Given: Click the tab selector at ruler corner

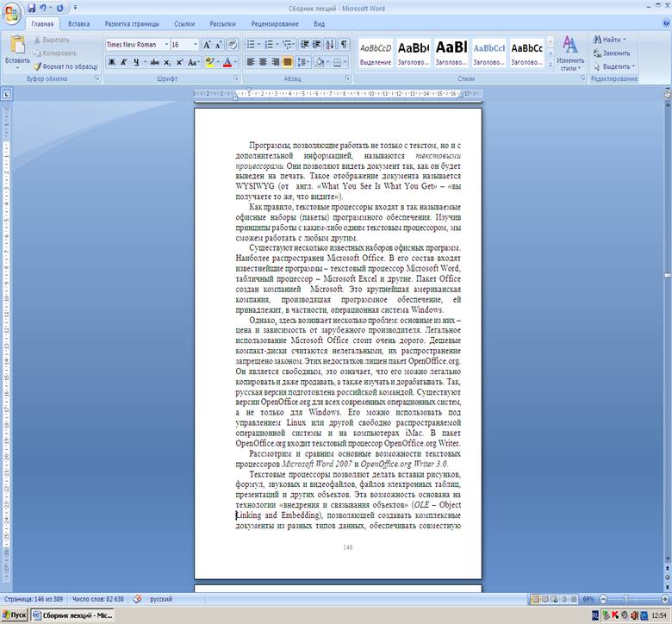Looking at the screenshot, I should point(6,93).
